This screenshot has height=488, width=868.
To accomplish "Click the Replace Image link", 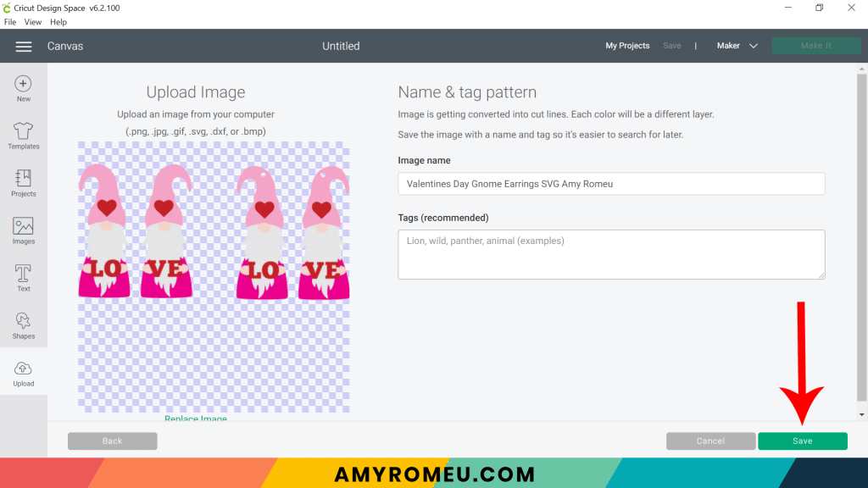I will [196, 419].
